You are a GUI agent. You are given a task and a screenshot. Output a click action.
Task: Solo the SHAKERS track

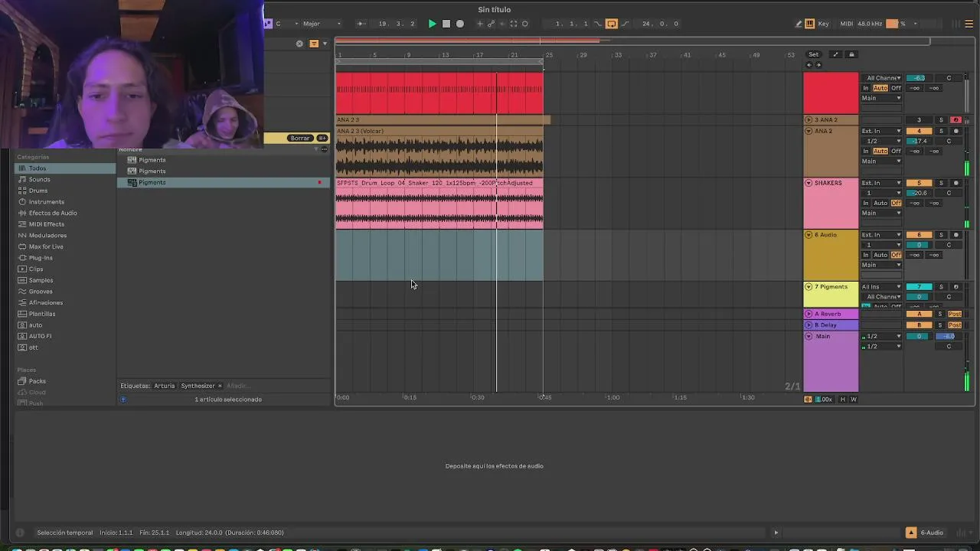click(x=941, y=183)
